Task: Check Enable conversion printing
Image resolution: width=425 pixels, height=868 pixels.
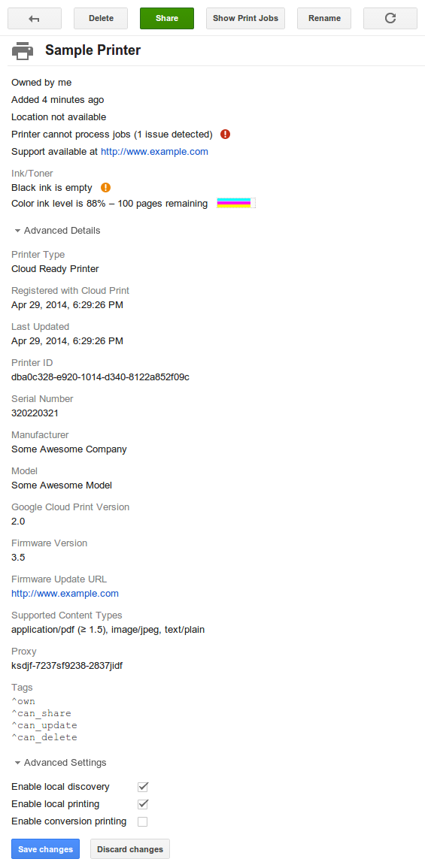Action: 143,821
